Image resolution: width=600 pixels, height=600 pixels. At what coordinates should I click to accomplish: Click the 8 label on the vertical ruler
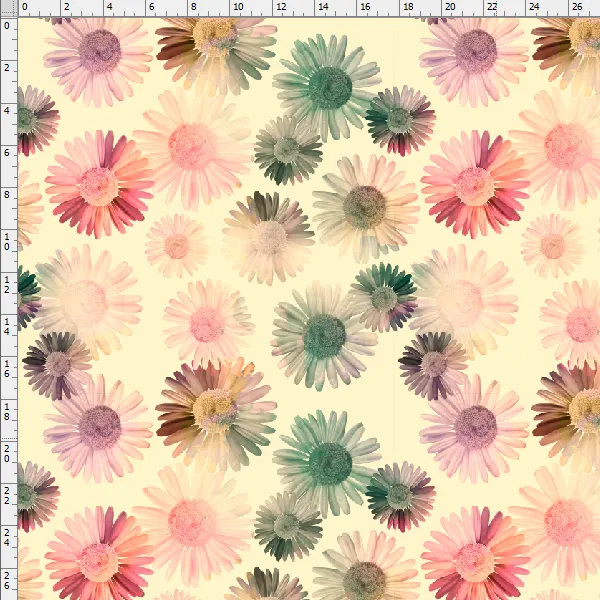7,195
